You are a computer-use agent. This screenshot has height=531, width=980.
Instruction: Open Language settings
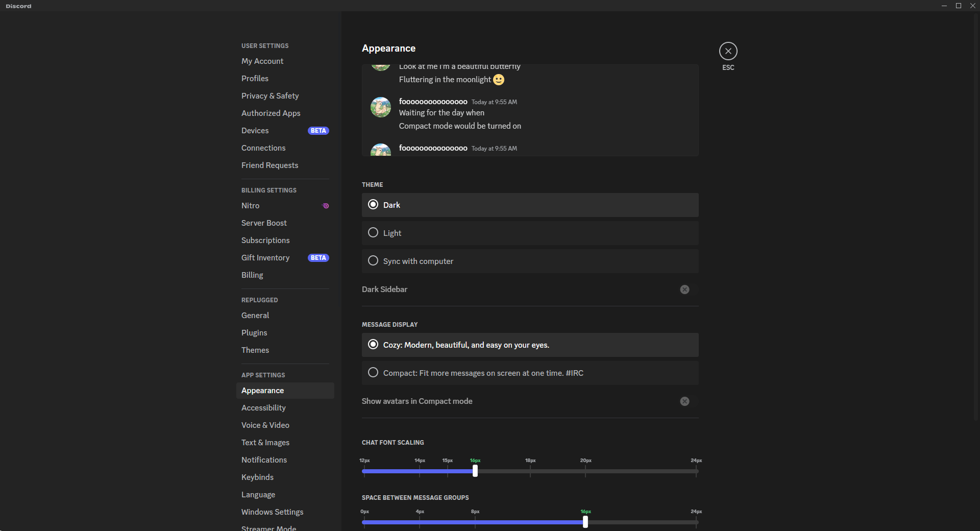[x=285, y=495]
